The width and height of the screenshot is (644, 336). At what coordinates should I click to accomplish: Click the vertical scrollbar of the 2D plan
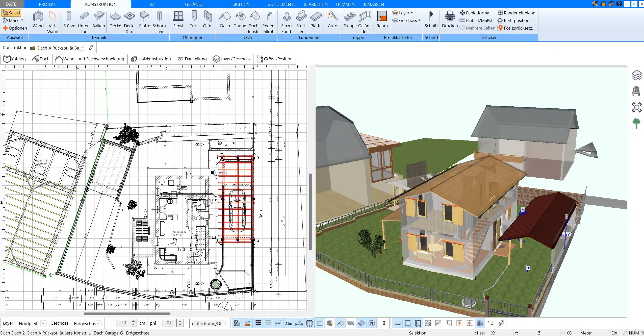311,212
